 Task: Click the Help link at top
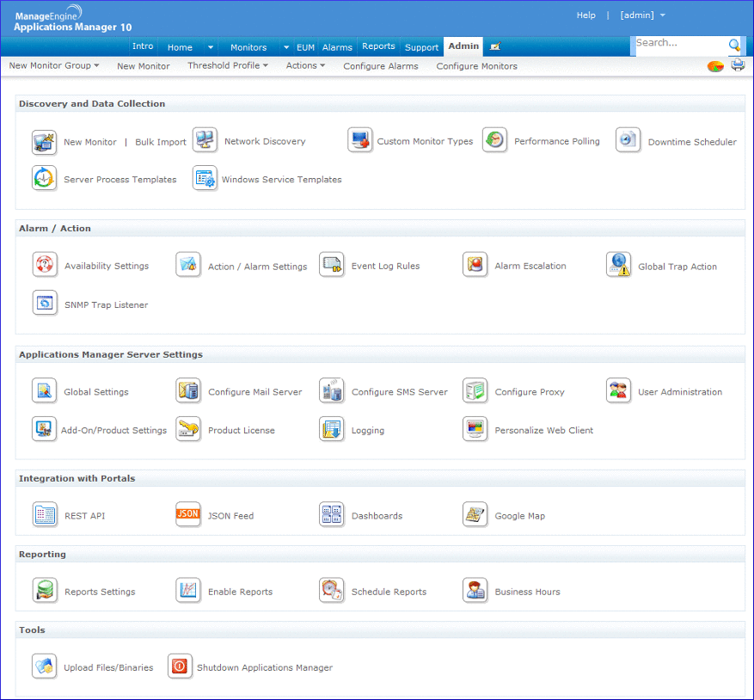[585, 15]
